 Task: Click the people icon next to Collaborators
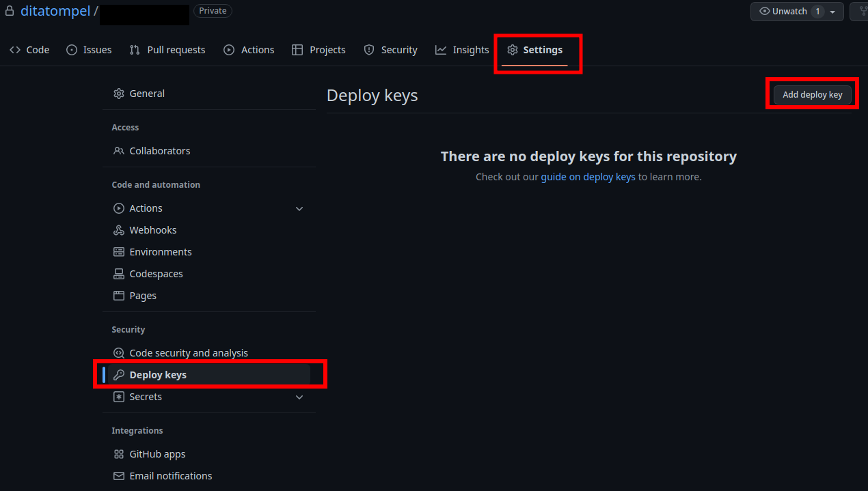coord(119,151)
